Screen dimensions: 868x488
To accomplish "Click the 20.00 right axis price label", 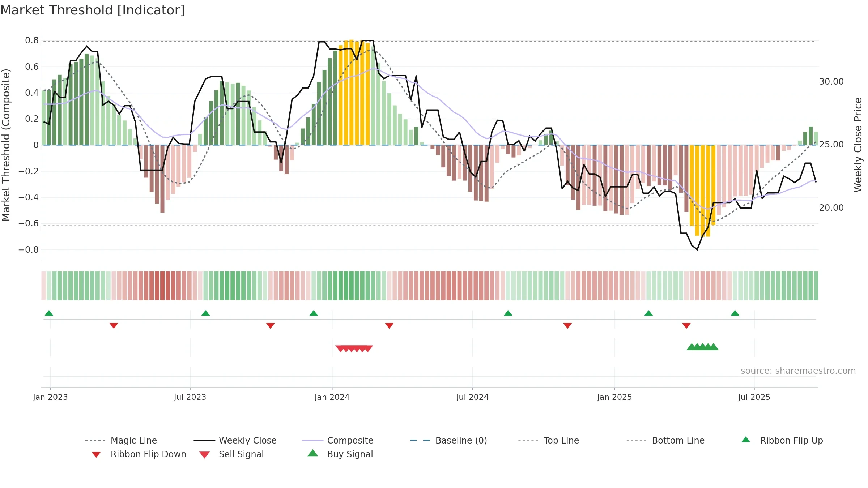I will point(831,208).
